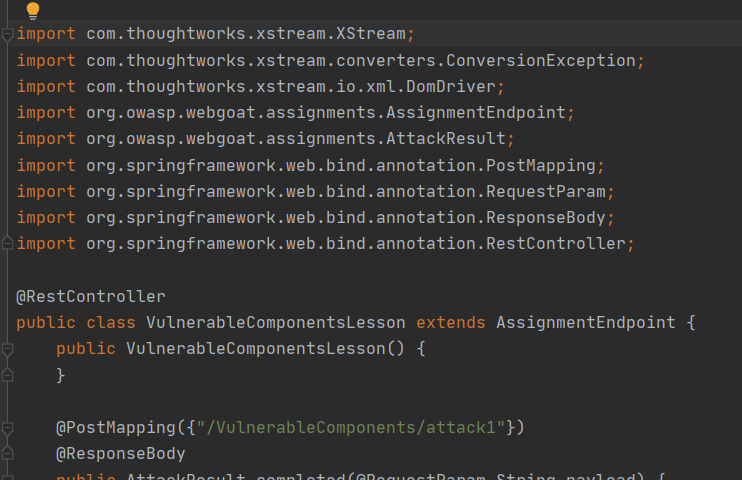
Task: Click XStream class name in first import
Action: click(x=371, y=34)
